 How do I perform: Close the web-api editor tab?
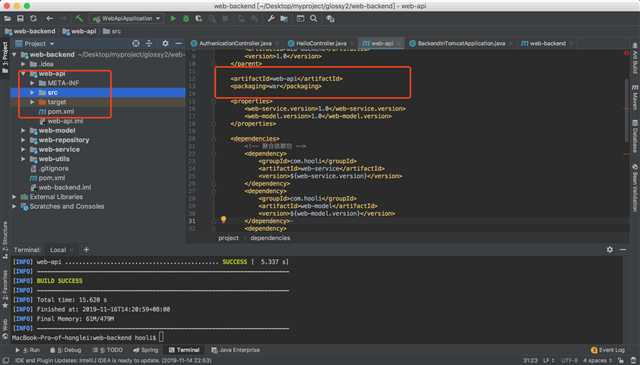pos(398,44)
